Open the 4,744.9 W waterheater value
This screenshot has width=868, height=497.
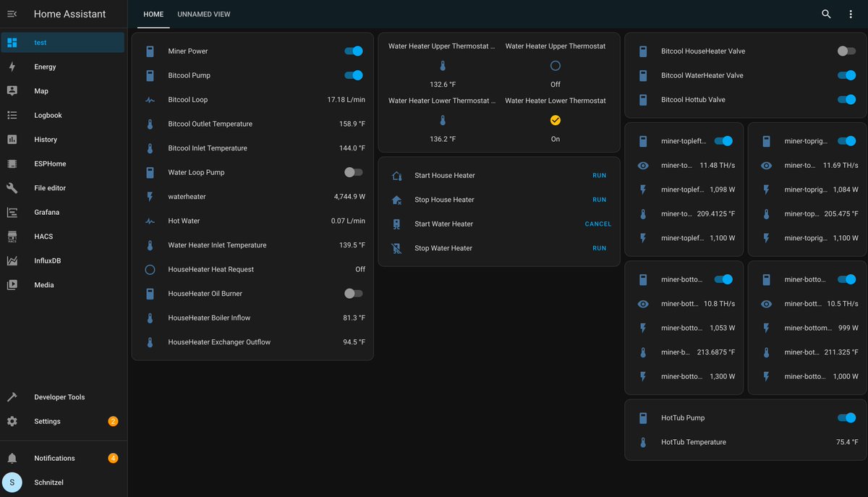(350, 196)
